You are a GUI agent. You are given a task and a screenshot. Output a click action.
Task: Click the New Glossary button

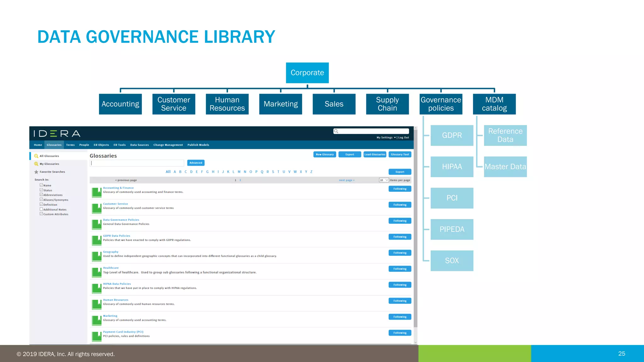[325, 154]
